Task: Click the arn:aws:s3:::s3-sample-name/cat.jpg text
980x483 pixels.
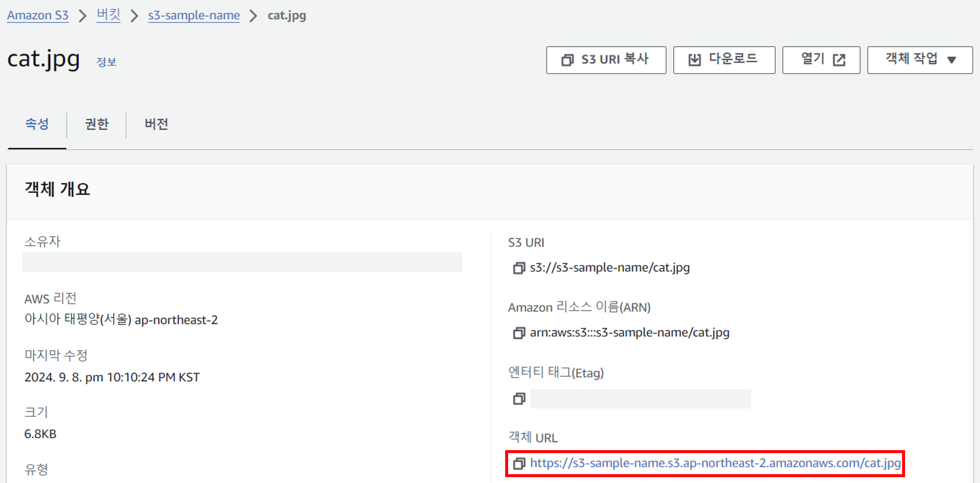Action: (x=630, y=333)
